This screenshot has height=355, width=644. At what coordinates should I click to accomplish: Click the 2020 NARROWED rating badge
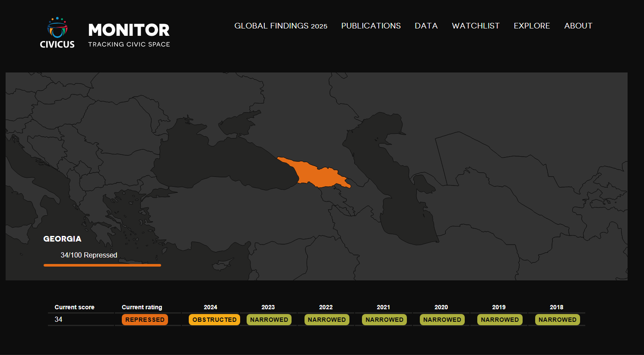pyautogui.click(x=442, y=320)
